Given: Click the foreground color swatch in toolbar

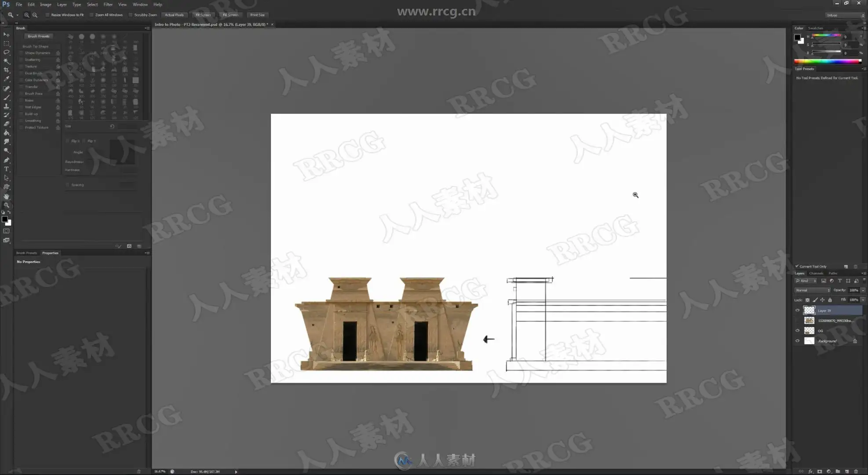Looking at the screenshot, I should (x=4, y=219).
